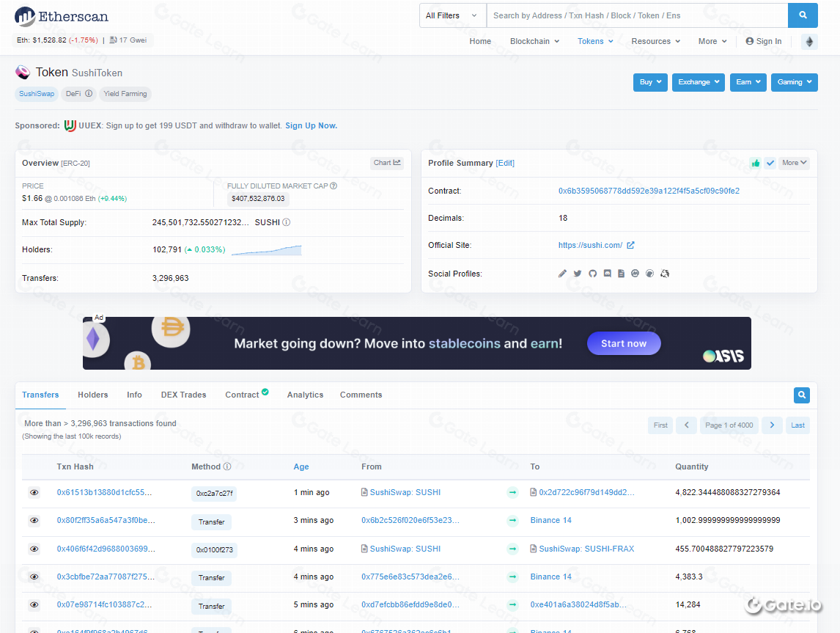Switch to the Contract tab
840x633 pixels.
[246, 395]
